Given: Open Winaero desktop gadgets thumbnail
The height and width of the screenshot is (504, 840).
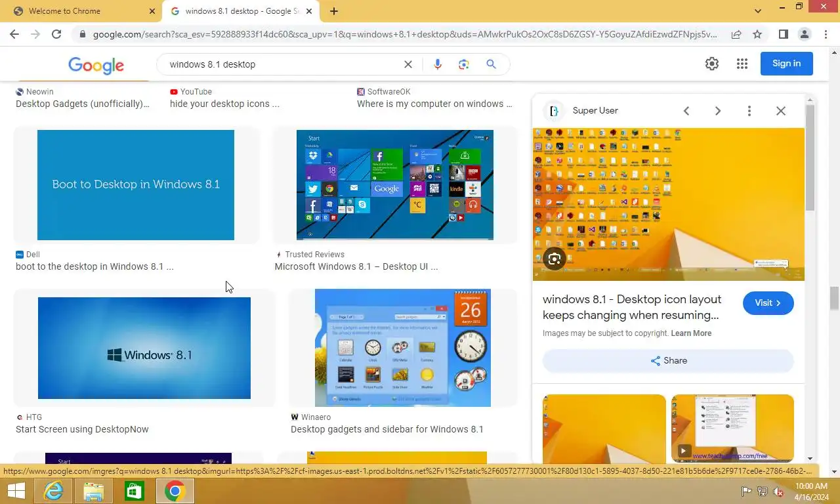Looking at the screenshot, I should point(403,348).
